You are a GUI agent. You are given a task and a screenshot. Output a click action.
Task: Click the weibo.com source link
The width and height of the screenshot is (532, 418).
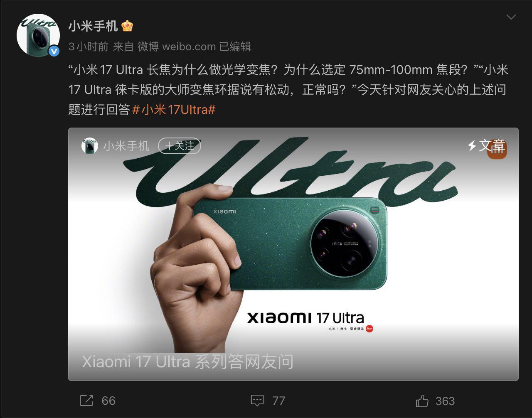click(x=189, y=47)
